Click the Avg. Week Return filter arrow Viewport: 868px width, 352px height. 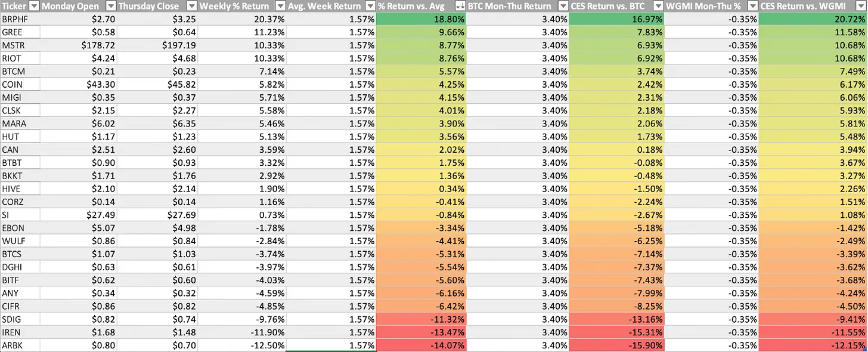pyautogui.click(x=370, y=6)
